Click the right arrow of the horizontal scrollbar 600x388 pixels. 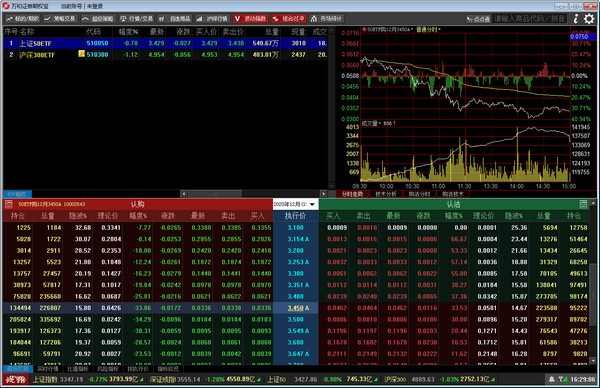[324, 194]
